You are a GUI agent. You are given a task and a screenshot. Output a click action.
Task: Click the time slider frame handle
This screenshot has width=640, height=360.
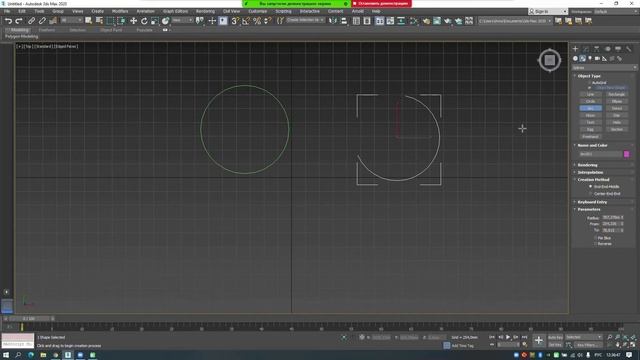pos(29,318)
